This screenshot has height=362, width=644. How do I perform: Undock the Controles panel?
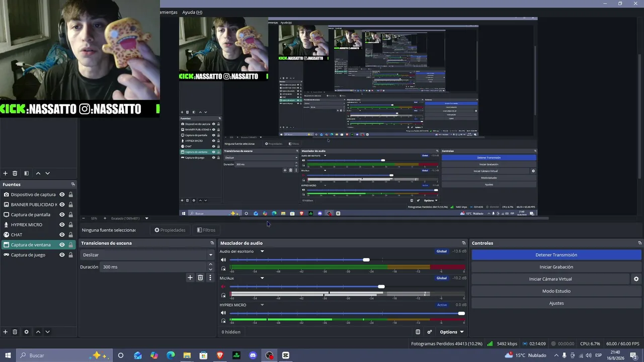click(x=640, y=243)
